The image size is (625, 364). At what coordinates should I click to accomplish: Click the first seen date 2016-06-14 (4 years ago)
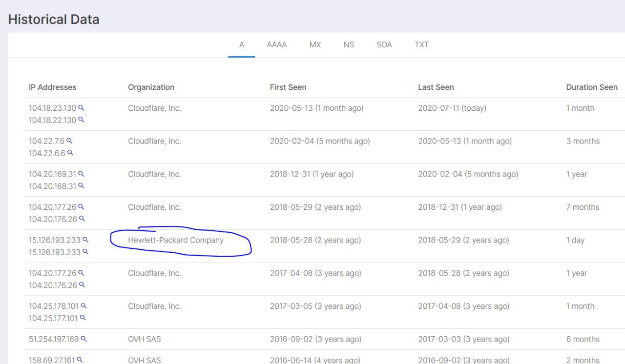[315, 361]
